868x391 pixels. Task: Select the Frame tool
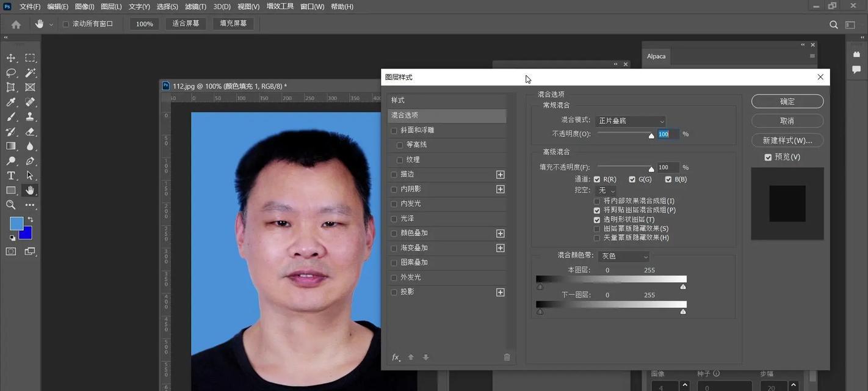tap(30, 87)
